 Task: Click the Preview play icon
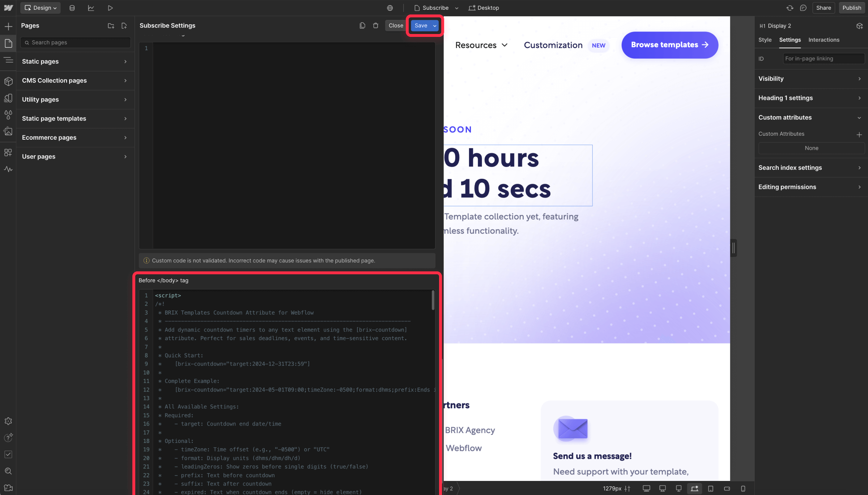(x=110, y=8)
